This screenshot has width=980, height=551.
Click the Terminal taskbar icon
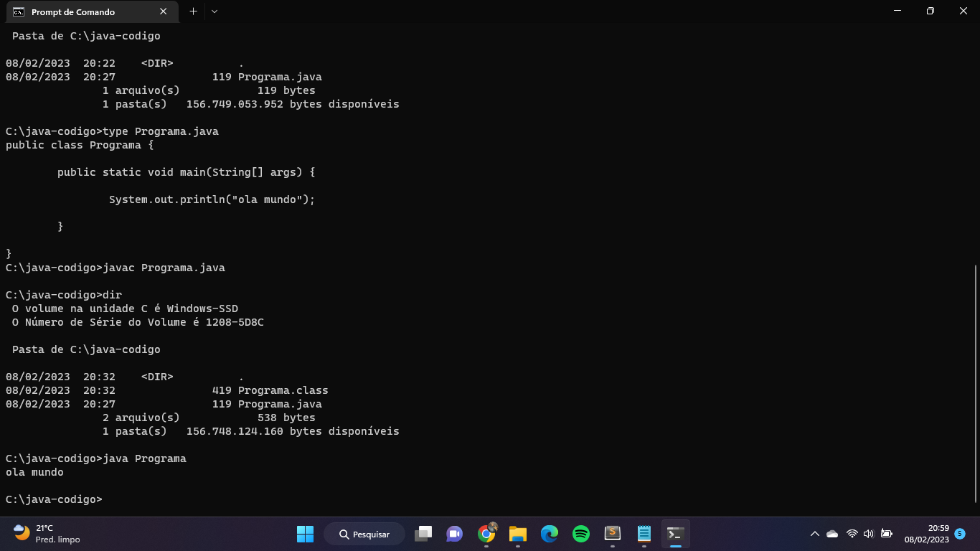pyautogui.click(x=675, y=534)
